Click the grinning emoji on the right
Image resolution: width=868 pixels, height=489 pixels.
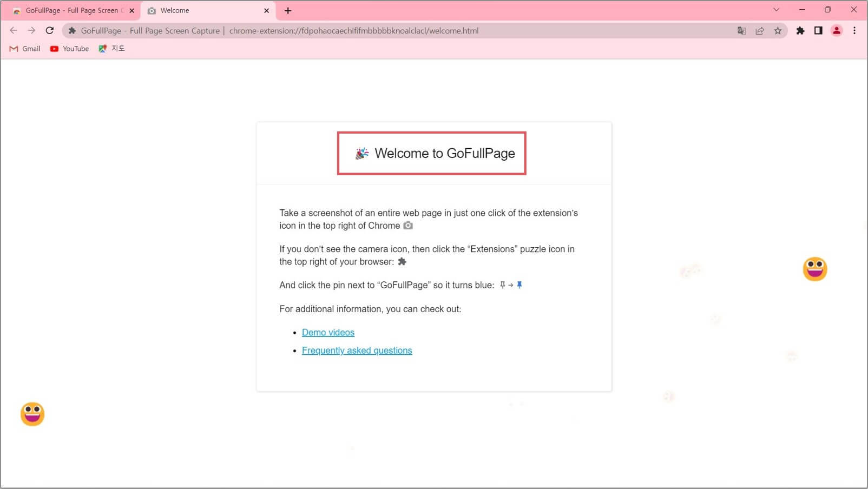pos(815,269)
